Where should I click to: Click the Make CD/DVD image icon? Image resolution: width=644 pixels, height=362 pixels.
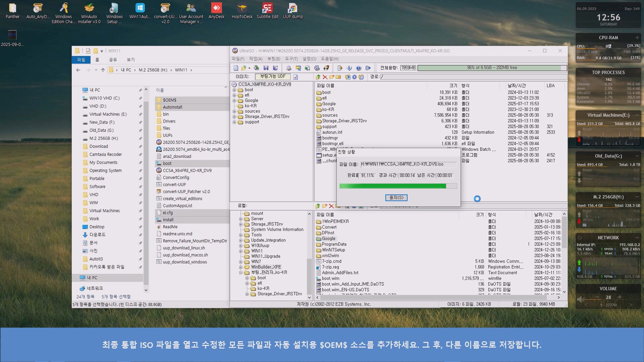pyautogui.click(x=288, y=68)
